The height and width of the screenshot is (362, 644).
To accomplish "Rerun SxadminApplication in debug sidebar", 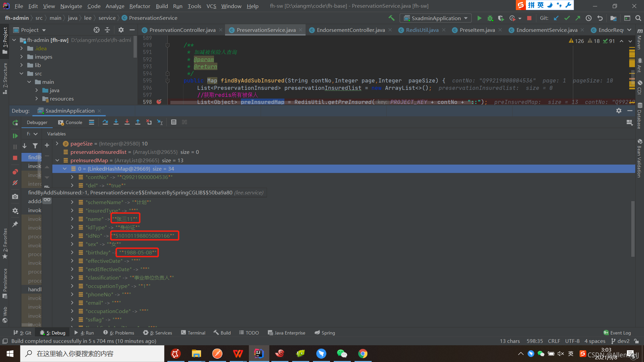I will point(15,123).
